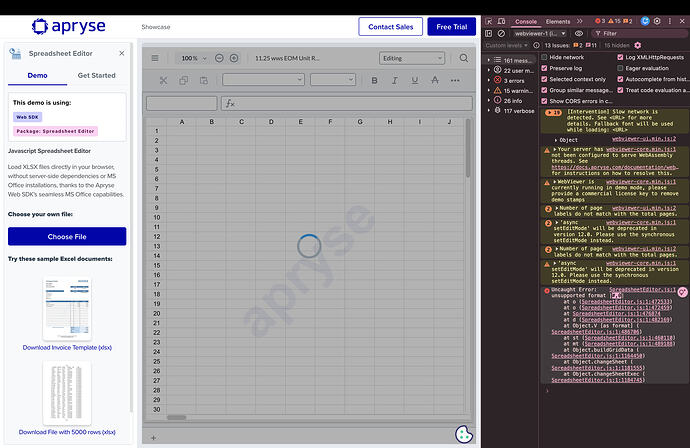Toggle Group similar messages checkbox

coord(544,90)
